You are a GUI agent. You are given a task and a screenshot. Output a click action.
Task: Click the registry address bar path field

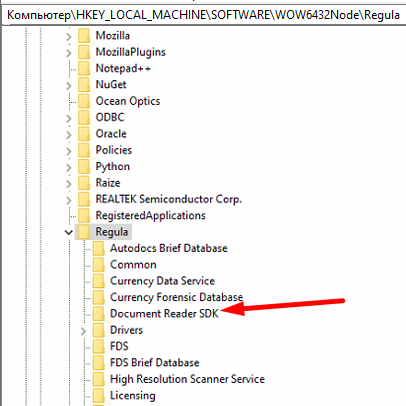(203, 15)
